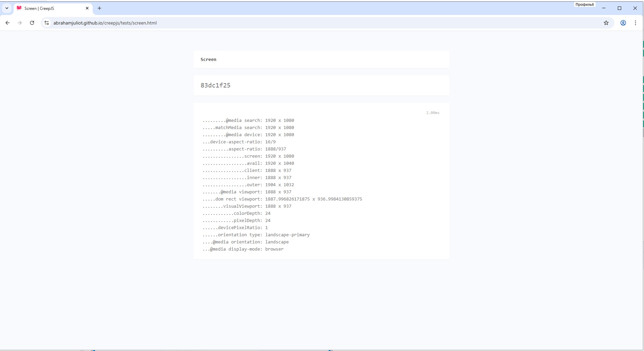644x351 pixels.
Task: Open the Chrome profile avatar menu
Action: (623, 23)
